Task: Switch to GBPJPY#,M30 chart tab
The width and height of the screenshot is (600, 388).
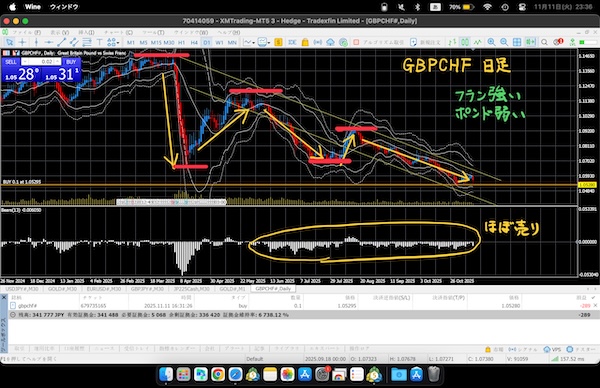Action: pos(147,289)
